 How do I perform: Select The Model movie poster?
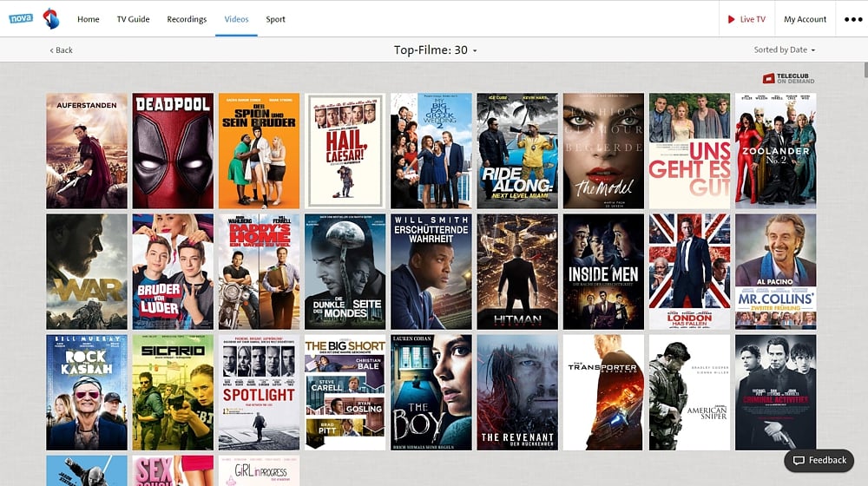pos(603,150)
